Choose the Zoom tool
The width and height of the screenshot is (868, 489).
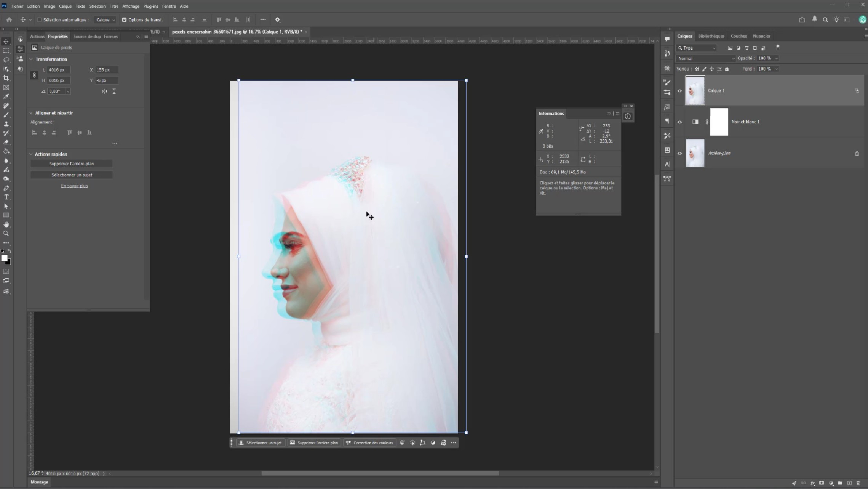click(6, 234)
